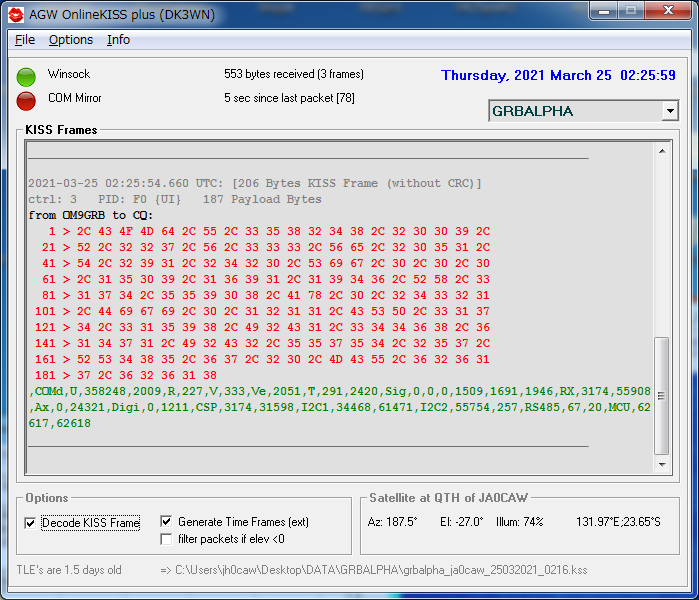Click the KISS Frames scrollbar down arrow
699x600 pixels.
[x=662, y=465]
